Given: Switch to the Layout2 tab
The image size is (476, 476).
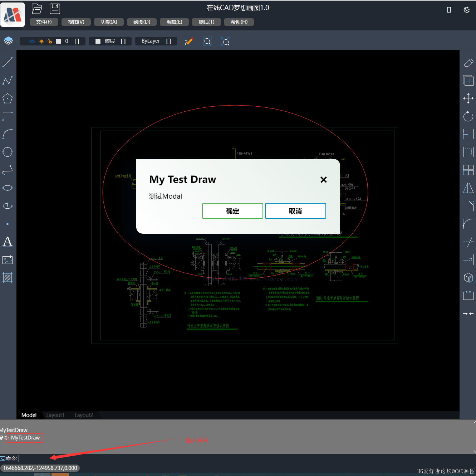Looking at the screenshot, I should tap(84, 415).
